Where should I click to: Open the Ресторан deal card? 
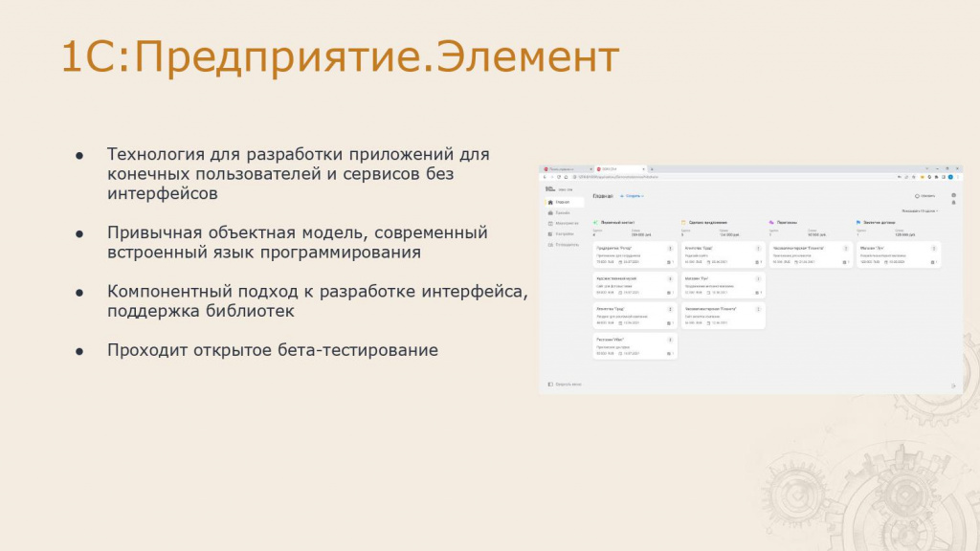(x=635, y=346)
